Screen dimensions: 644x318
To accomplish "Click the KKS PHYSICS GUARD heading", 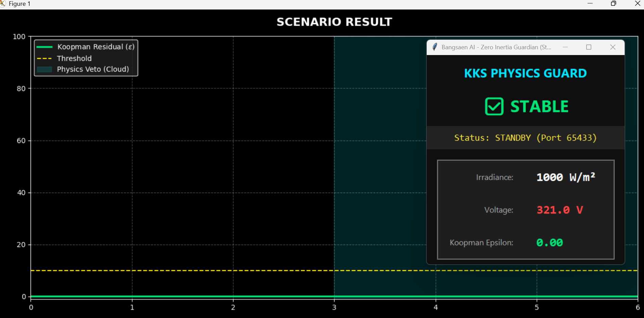I will [525, 73].
